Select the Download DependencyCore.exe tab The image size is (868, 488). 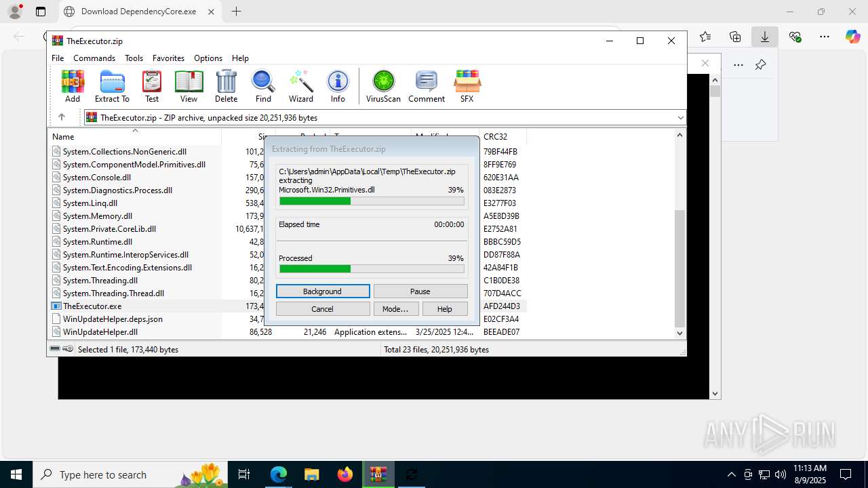point(139,12)
